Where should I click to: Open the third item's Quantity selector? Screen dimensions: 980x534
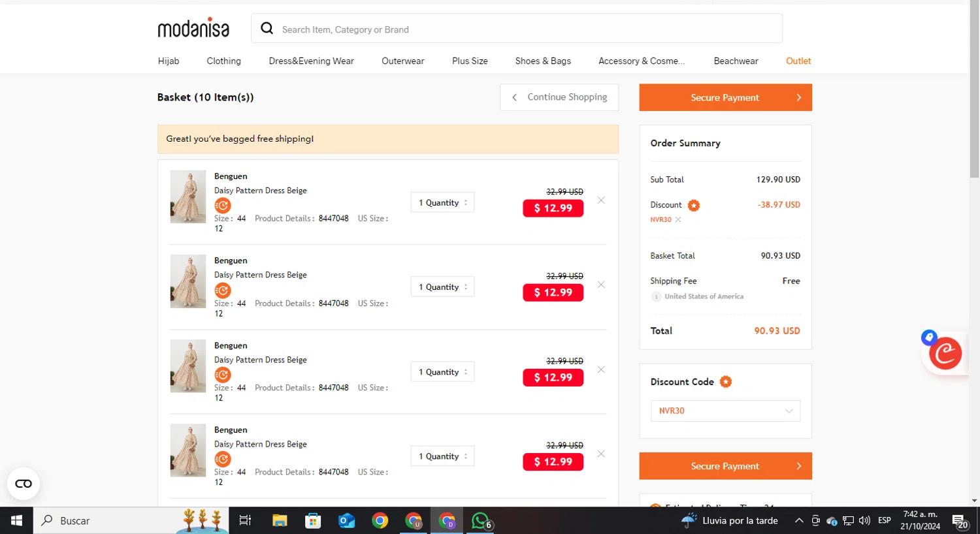point(442,372)
